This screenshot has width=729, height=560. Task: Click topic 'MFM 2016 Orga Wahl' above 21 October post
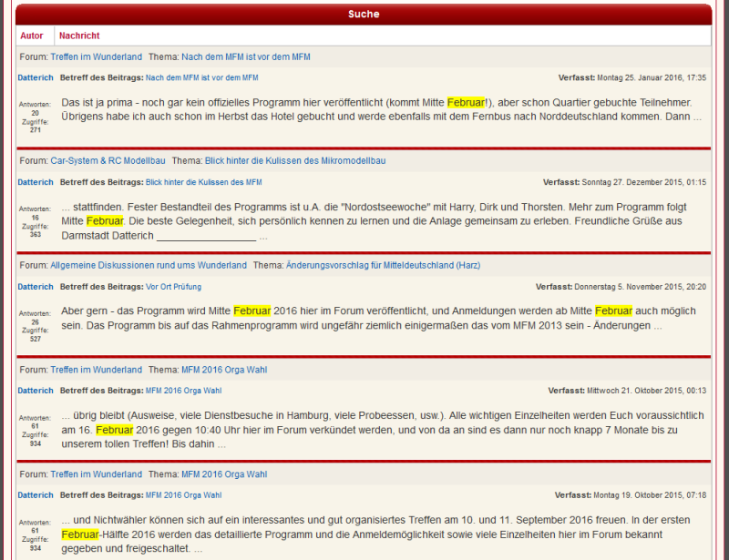(224, 370)
